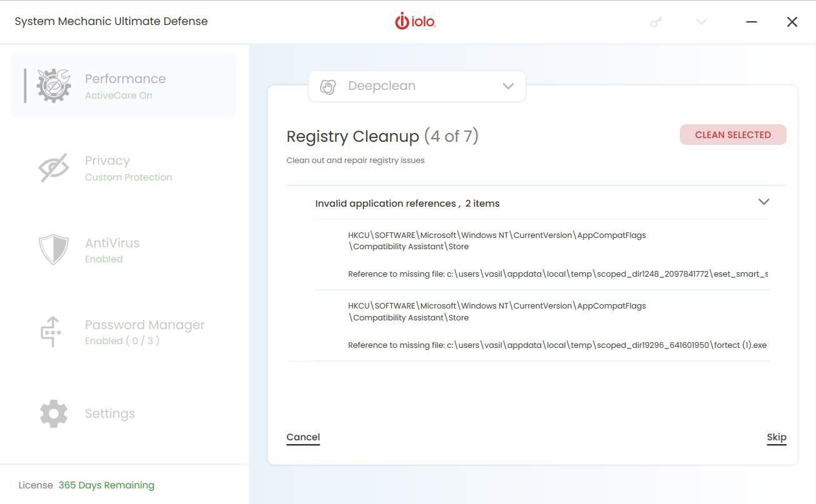Open the title bar chevron menu
816x504 pixels.
click(702, 22)
